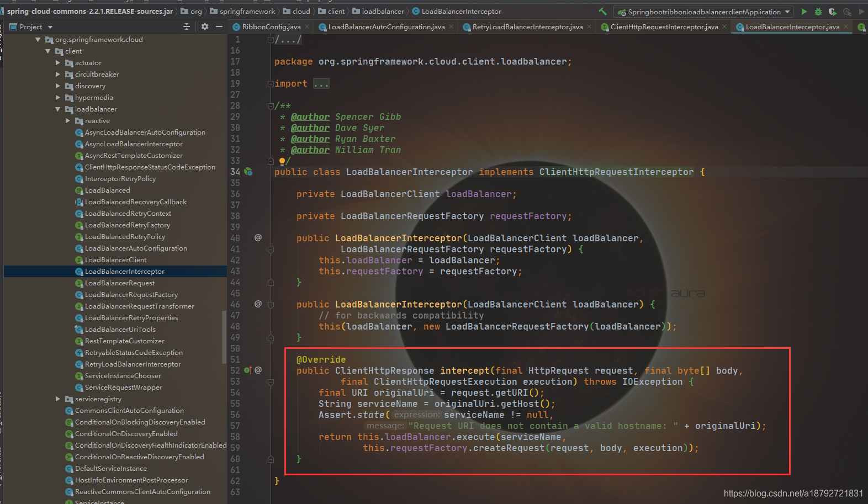Expand the reactive package
Viewport: 868px width, 504px height.
pyautogui.click(x=68, y=121)
